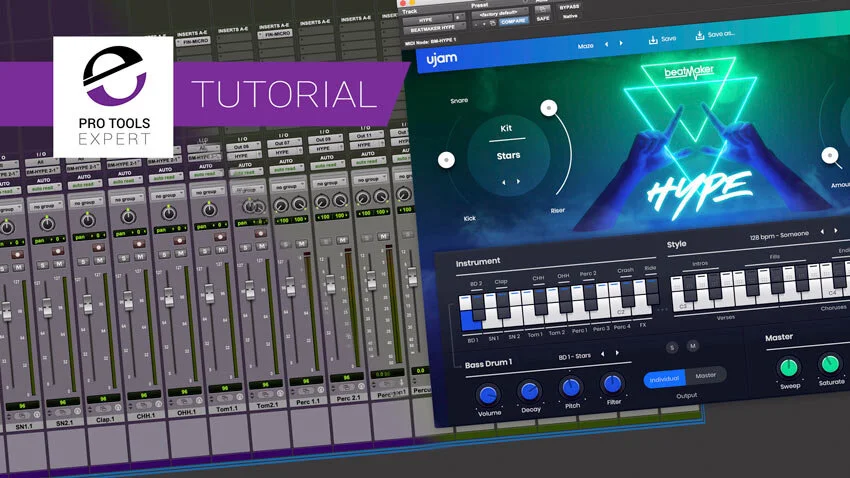Record-enable the Tom1.1 track

[220, 237]
